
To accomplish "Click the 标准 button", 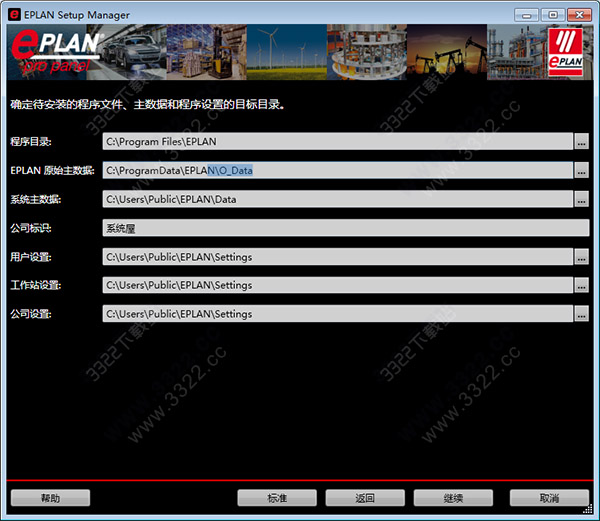I will 277,498.
